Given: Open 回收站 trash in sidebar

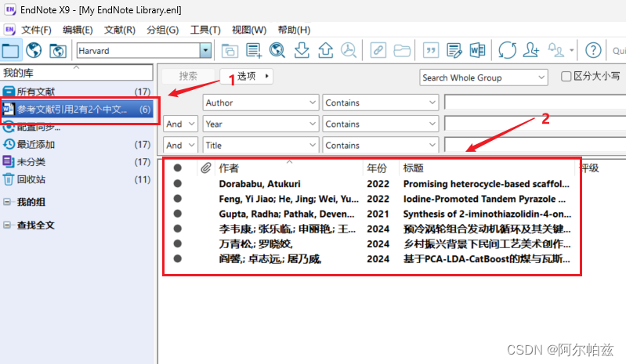Looking at the screenshot, I should [77, 179].
